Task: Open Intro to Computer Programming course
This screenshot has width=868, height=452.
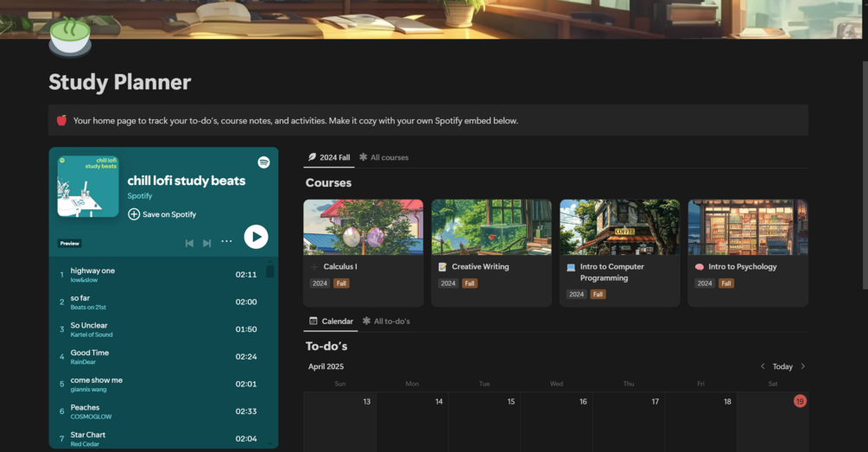Action: pos(619,252)
